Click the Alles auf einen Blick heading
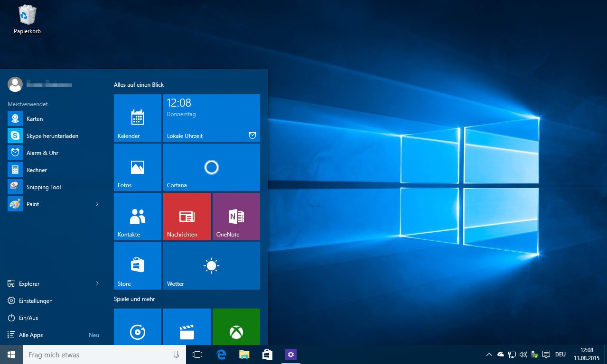The width and height of the screenshot is (607, 364). (139, 85)
